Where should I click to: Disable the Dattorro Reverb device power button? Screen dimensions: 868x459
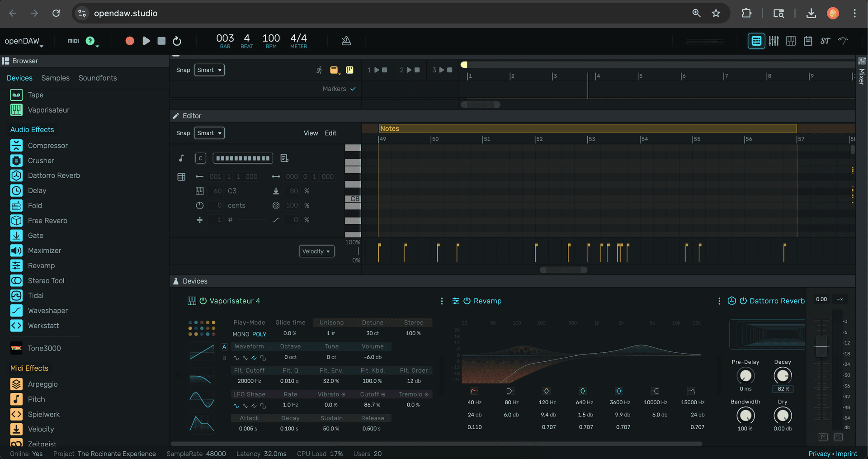(x=743, y=301)
